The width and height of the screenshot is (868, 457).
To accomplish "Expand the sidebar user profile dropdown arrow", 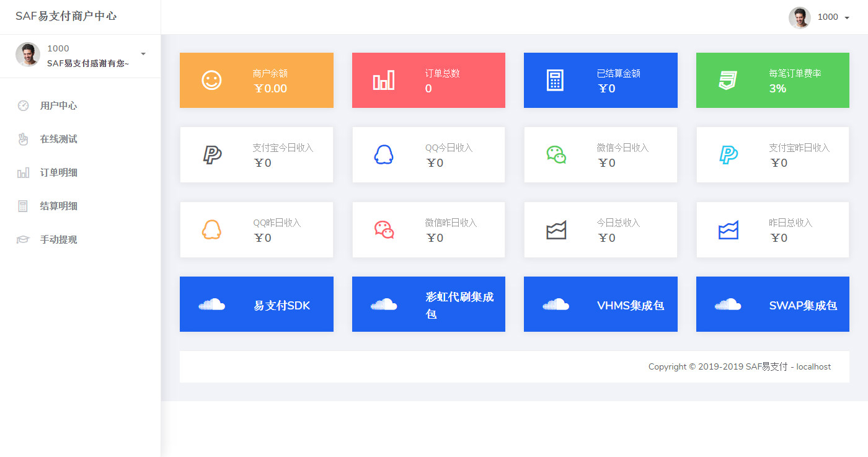I will click(x=143, y=54).
